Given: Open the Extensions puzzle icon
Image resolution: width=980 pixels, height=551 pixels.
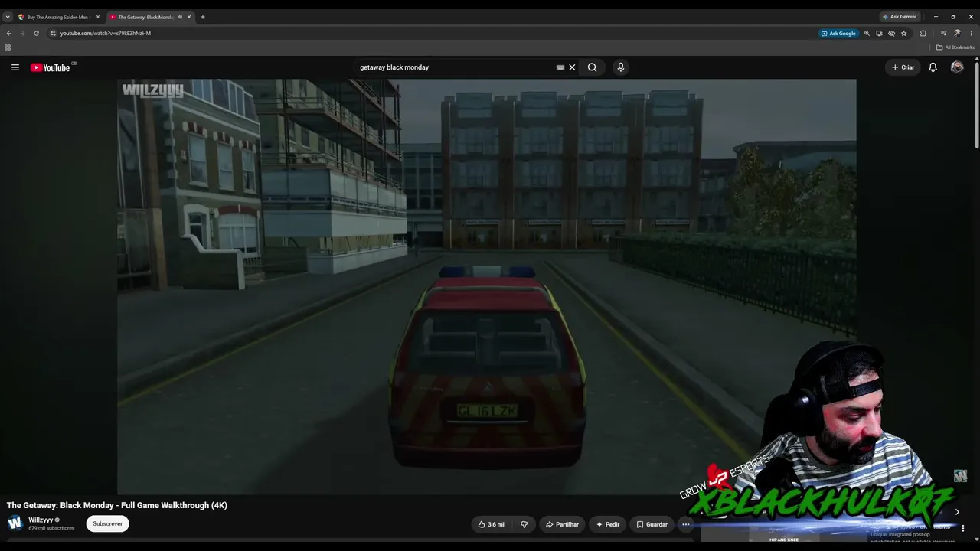Looking at the screenshot, I should click(x=923, y=34).
